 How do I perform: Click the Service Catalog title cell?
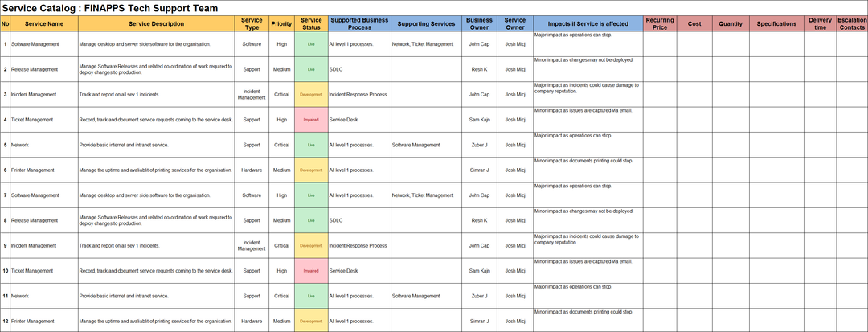click(x=111, y=7)
